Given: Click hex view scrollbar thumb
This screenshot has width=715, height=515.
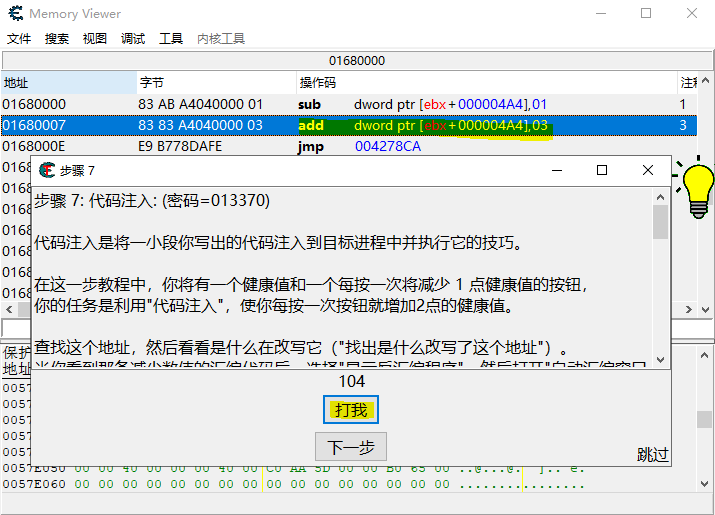Looking at the screenshot, I should pyautogui.click(x=705, y=419).
